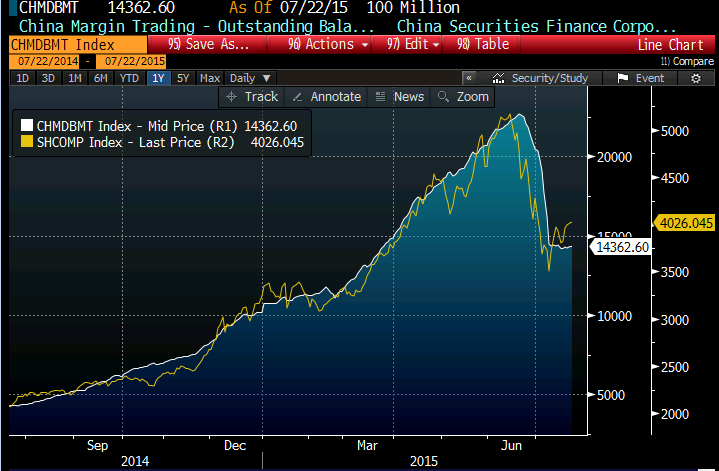Click the Track crosshair icon
Image resolution: width=719 pixels, height=471 pixels.
(x=232, y=97)
